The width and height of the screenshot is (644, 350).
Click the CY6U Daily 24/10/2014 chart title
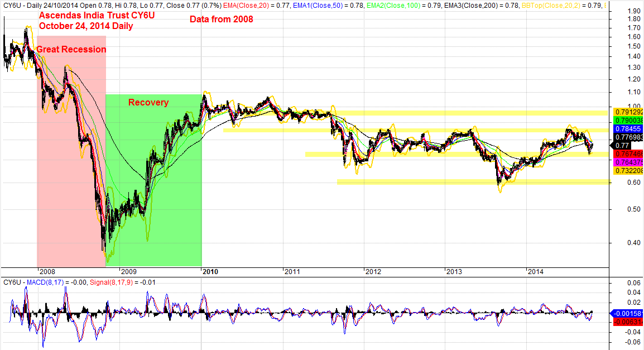click(x=41, y=6)
